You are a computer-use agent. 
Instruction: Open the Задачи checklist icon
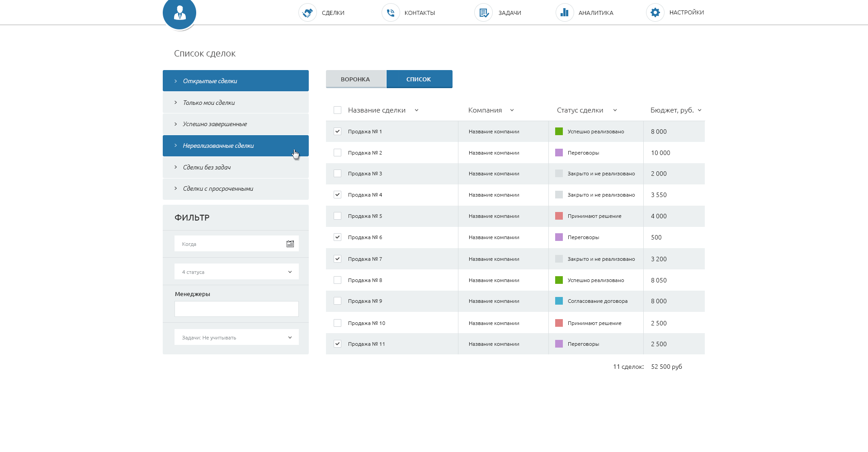click(483, 13)
